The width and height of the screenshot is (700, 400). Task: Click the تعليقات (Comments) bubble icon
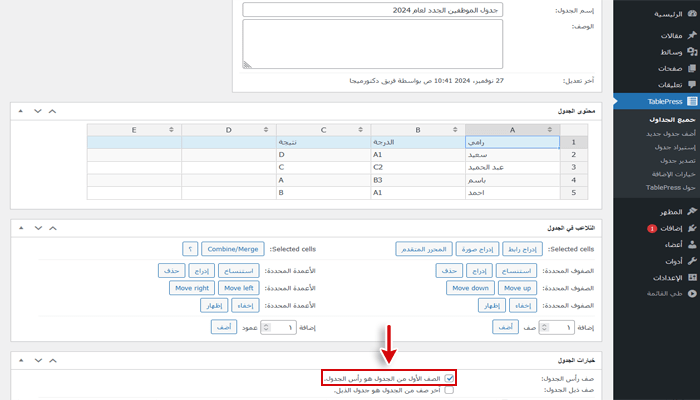692,84
